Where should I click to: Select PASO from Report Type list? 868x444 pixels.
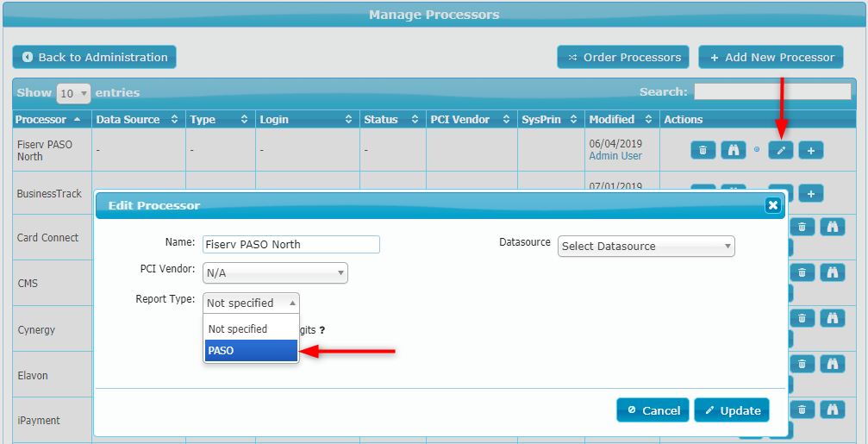[251, 350]
